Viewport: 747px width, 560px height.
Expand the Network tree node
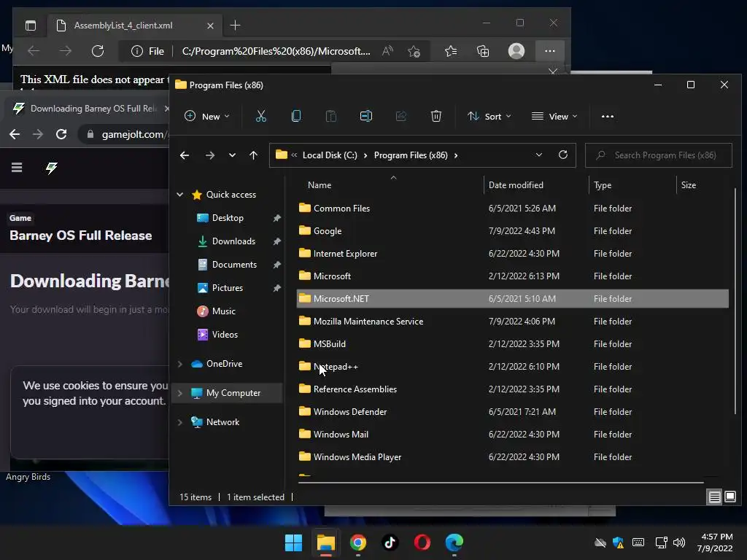click(x=180, y=422)
